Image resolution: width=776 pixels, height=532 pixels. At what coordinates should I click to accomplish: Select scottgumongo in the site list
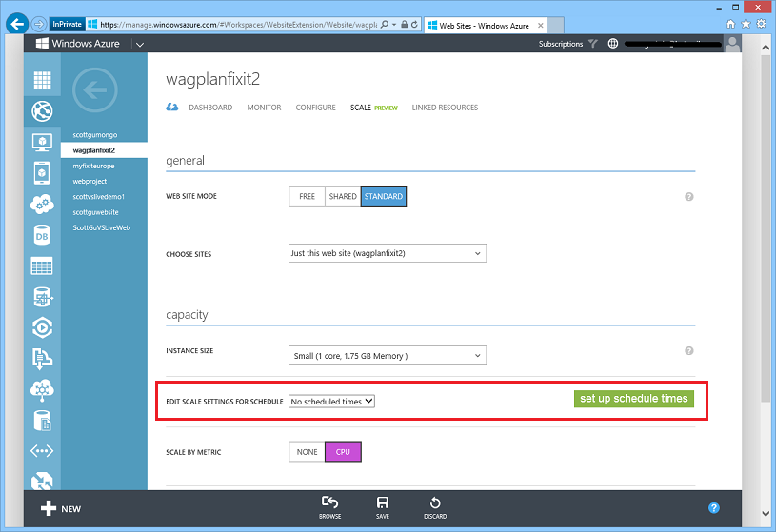pyautogui.click(x=95, y=134)
